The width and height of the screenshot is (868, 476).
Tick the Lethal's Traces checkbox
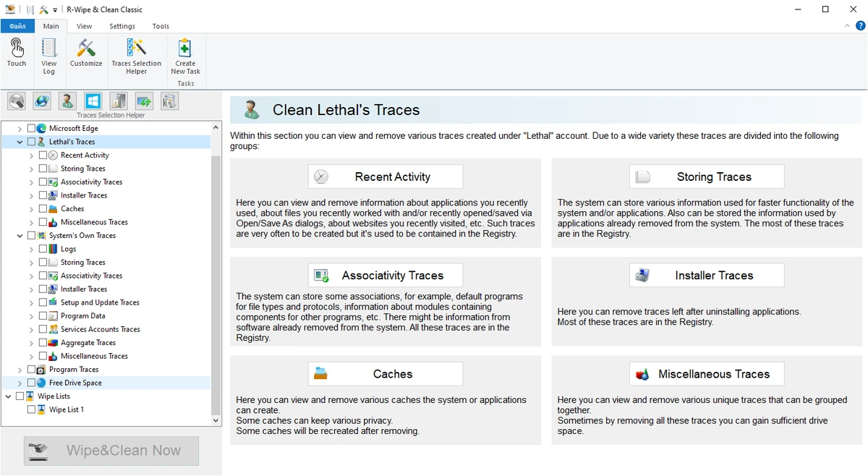click(31, 142)
